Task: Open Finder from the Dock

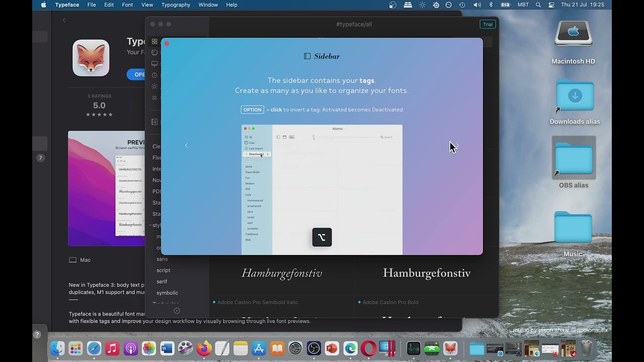Action: 57,348
